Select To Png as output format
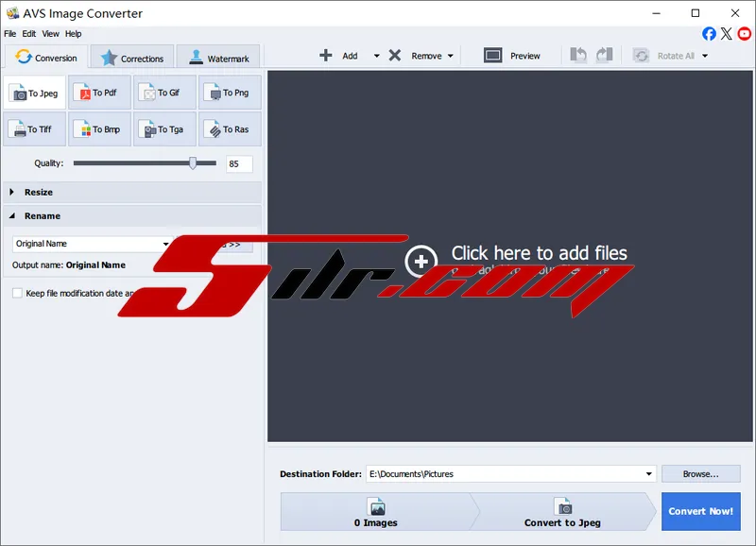Screen dimensions: 756x546 tap(230, 93)
